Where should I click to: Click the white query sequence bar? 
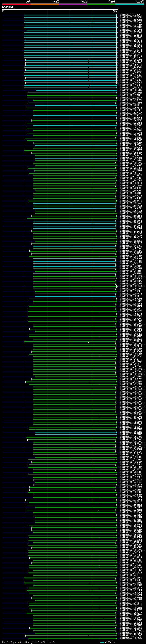tap(60, 9)
